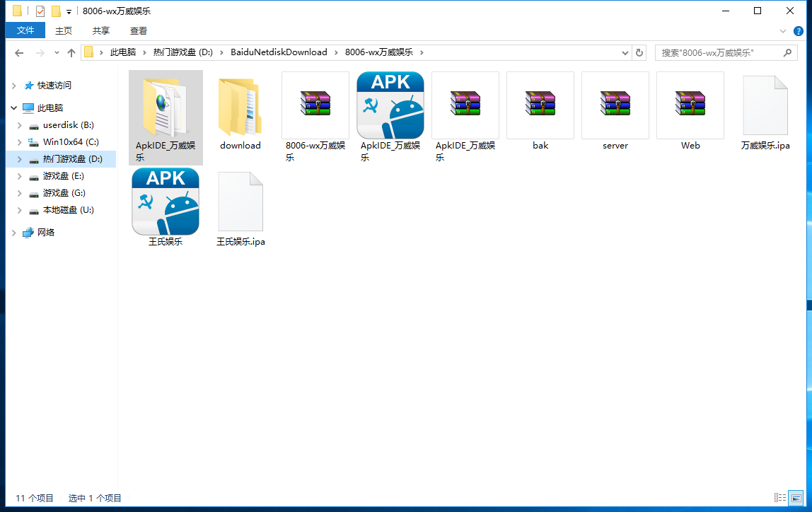Image resolution: width=812 pixels, height=512 pixels.
Task: Go up one folder level
Action: tap(71, 53)
